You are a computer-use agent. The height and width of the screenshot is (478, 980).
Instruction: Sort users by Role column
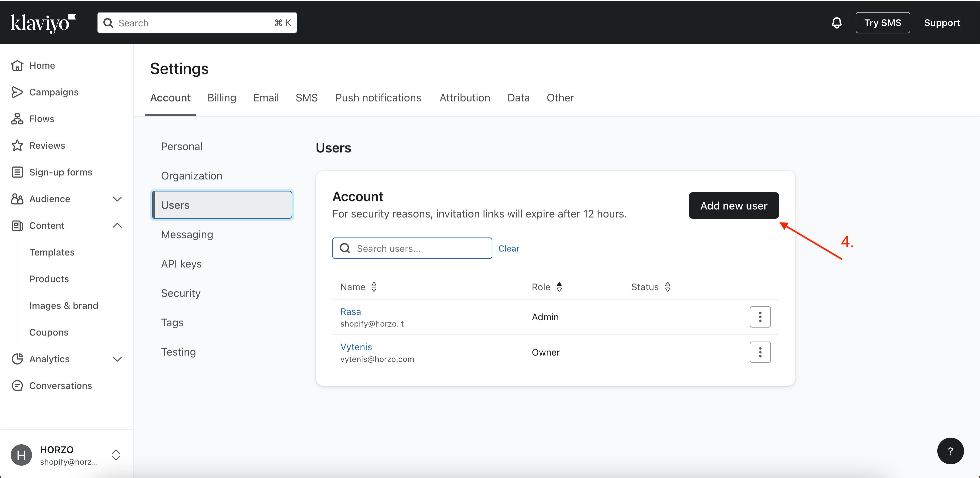(559, 287)
